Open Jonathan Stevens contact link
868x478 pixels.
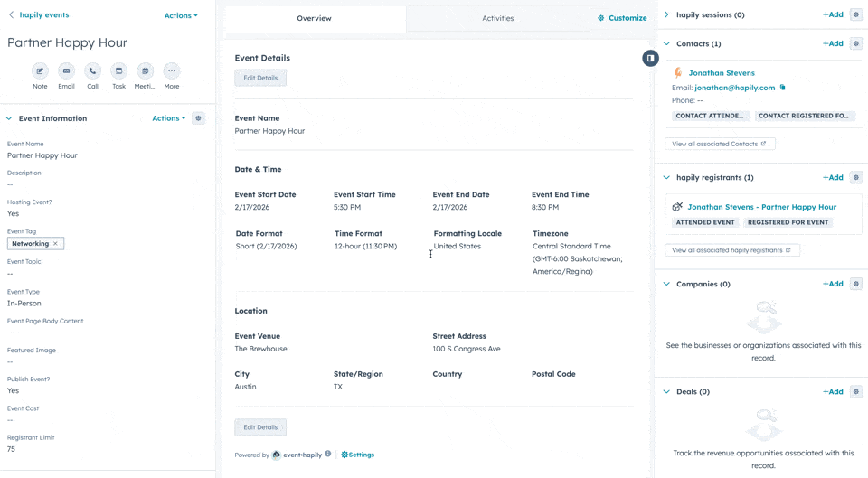(721, 73)
